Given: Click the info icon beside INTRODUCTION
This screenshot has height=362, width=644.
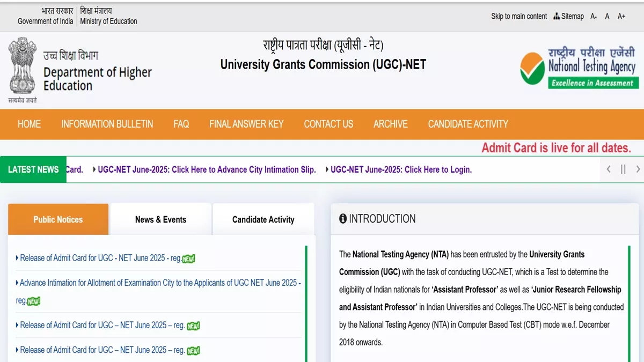Looking at the screenshot, I should tap(343, 219).
